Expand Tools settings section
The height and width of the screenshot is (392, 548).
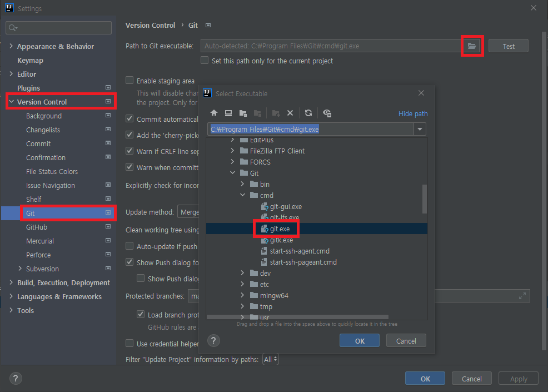(11, 310)
